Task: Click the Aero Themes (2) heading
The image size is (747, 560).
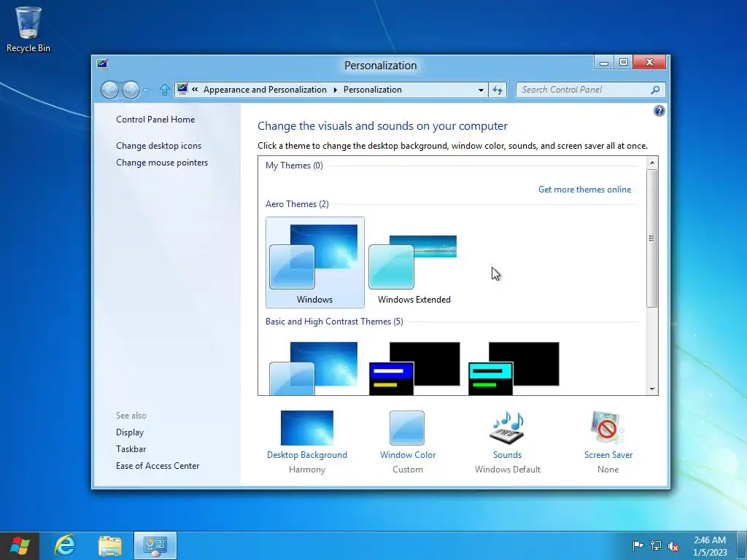Action: (297, 204)
